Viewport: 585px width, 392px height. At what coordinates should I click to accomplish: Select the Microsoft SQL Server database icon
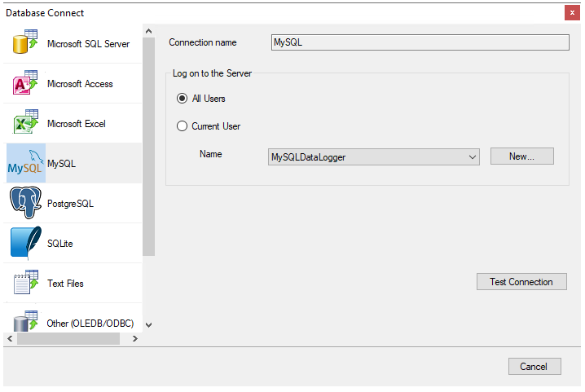(25, 42)
